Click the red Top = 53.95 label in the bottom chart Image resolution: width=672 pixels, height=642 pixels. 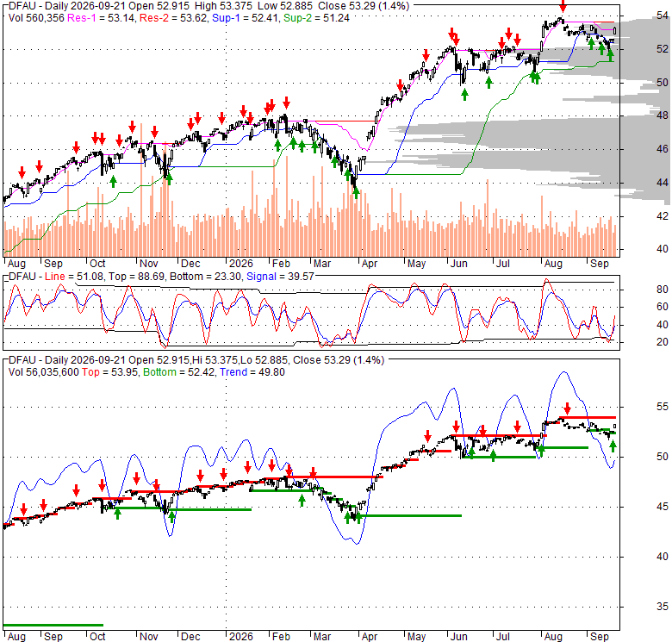click(110, 372)
